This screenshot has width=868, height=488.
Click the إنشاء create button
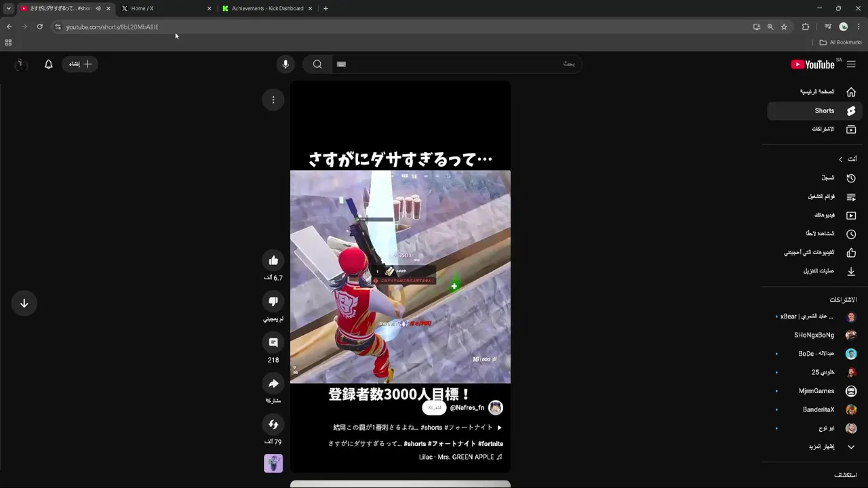click(x=80, y=64)
